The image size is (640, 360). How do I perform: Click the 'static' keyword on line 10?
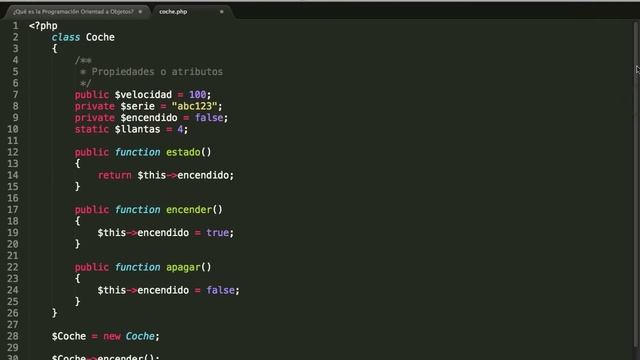coord(91,129)
